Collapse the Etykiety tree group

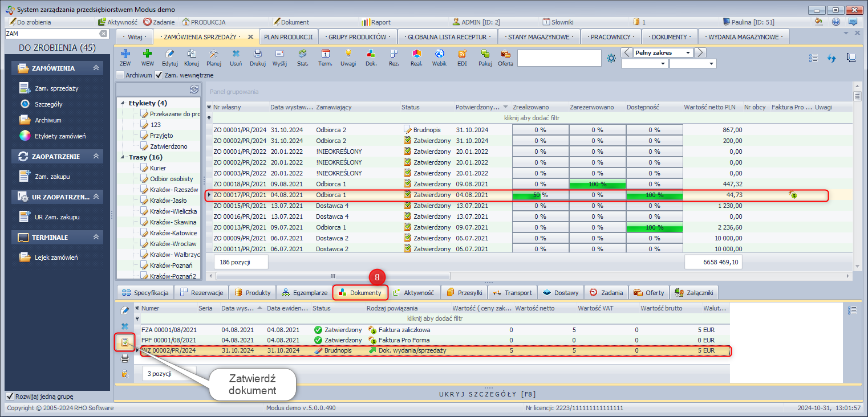click(123, 103)
